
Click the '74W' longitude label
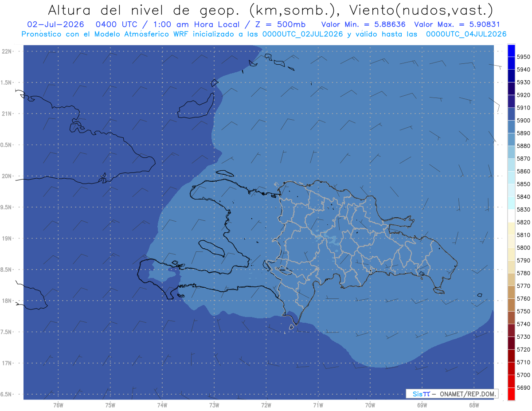(x=162, y=405)
